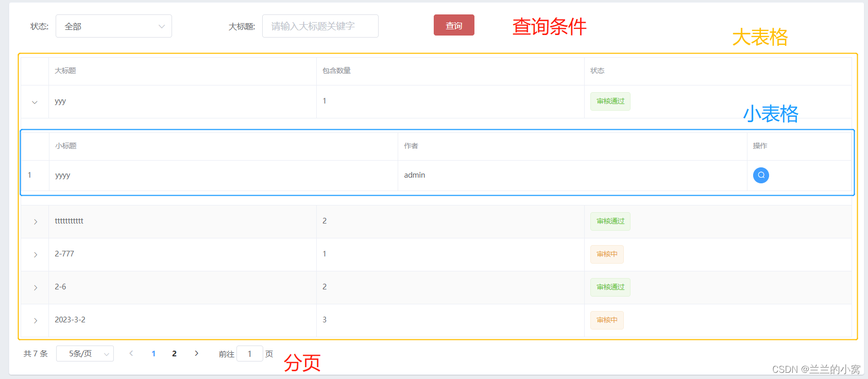This screenshot has width=868, height=379.
Task: Click the 审核通过 tag in yyy row
Action: point(610,101)
